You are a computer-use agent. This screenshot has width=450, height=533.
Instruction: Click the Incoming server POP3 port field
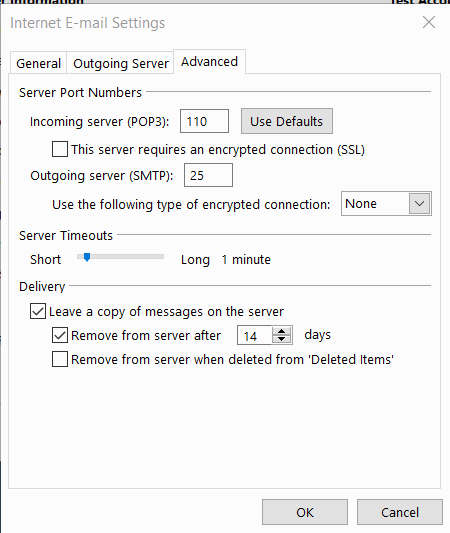pyautogui.click(x=204, y=121)
